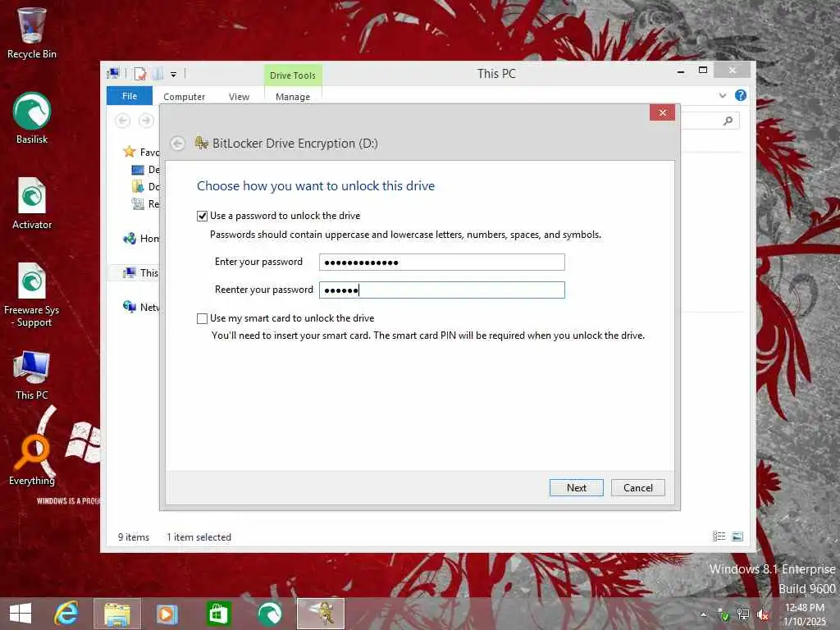Viewport: 840px width, 630px height.
Task: Open Explorer help question mark icon
Action: point(741,95)
